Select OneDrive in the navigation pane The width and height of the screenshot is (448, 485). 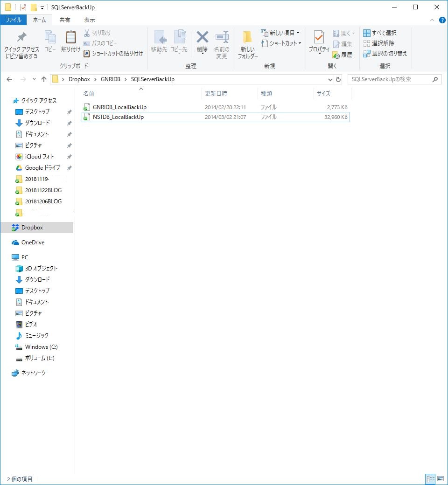pyautogui.click(x=33, y=242)
